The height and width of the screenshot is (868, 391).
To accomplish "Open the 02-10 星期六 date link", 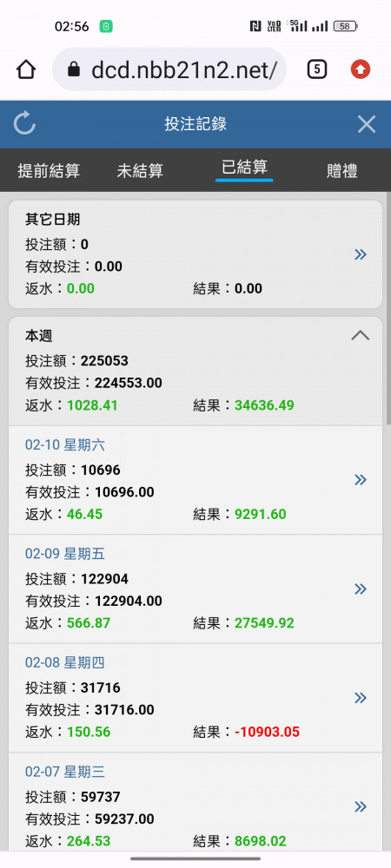I will pos(65,444).
